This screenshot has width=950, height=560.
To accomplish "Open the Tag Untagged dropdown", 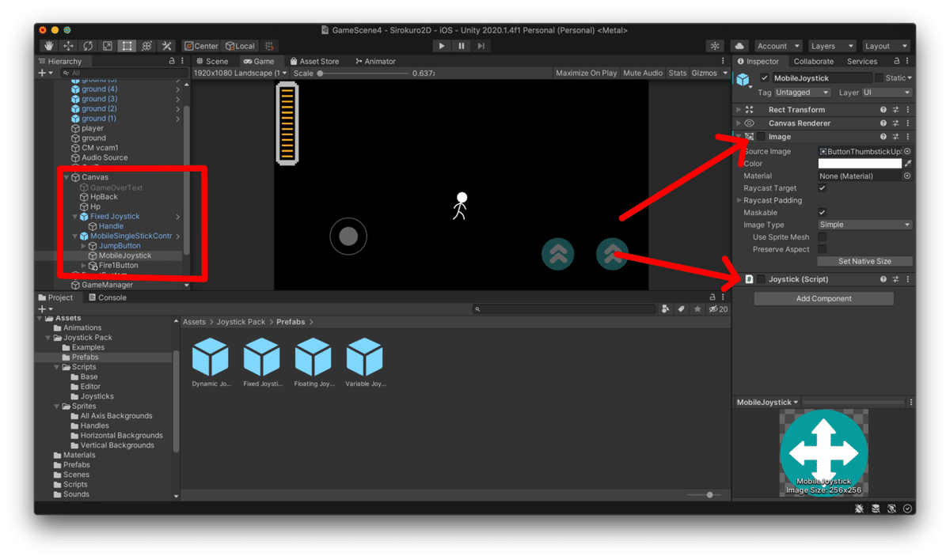I will pyautogui.click(x=802, y=93).
